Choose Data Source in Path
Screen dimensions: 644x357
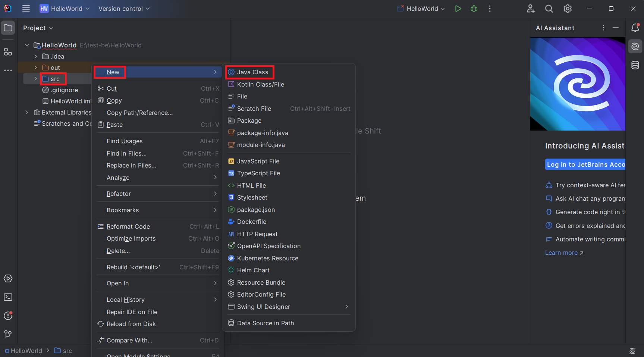289,323
